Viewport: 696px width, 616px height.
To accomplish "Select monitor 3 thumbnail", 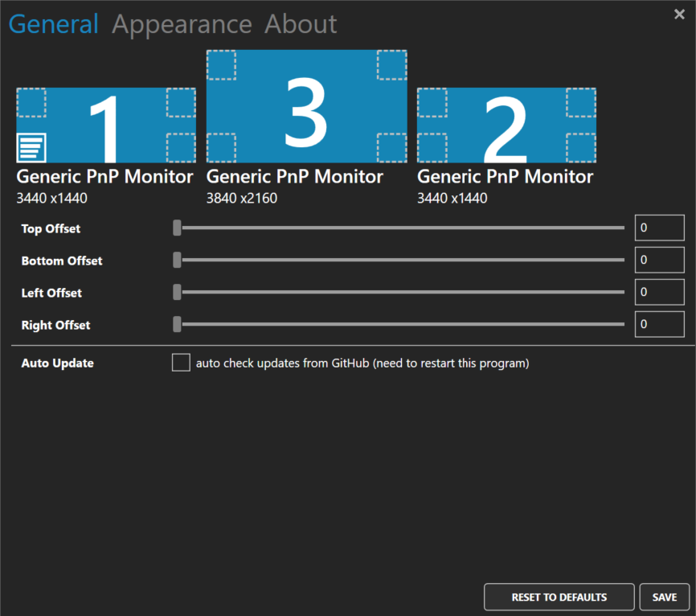I will coord(307,107).
